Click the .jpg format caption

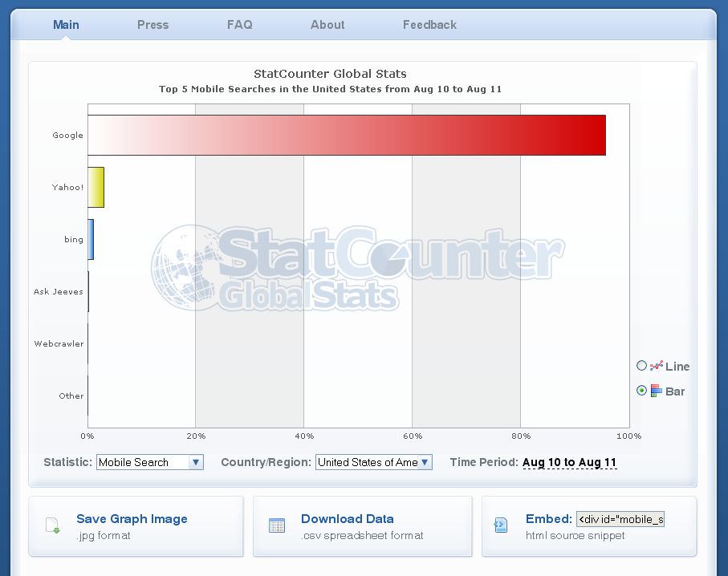point(104,536)
